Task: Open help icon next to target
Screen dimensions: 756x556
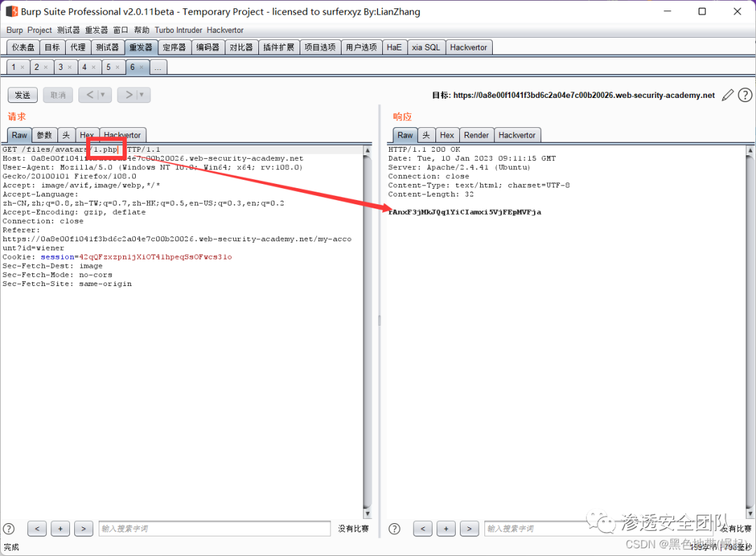Action: coord(745,95)
